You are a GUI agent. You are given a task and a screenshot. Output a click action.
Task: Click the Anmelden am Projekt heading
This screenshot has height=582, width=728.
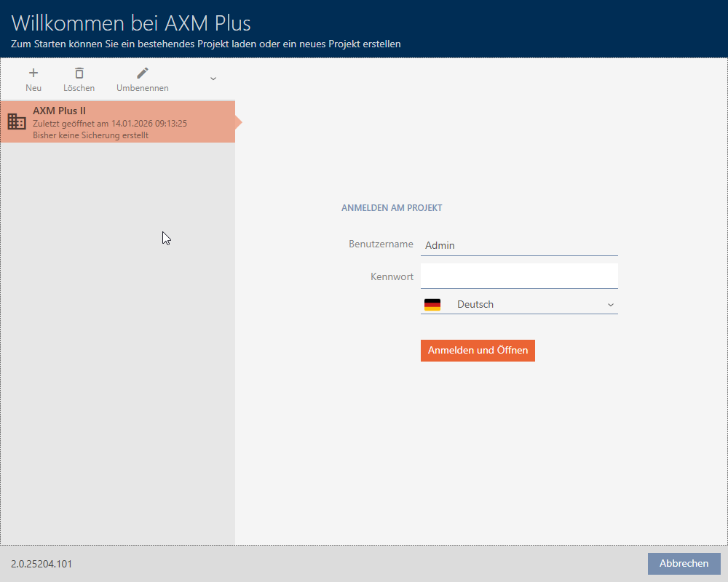[392, 208]
